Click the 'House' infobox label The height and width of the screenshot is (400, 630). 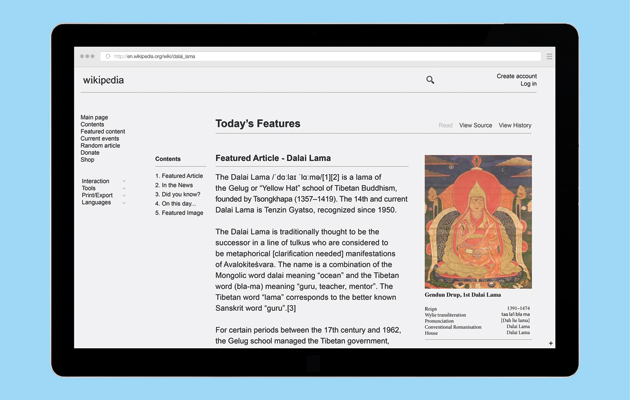[x=431, y=333]
